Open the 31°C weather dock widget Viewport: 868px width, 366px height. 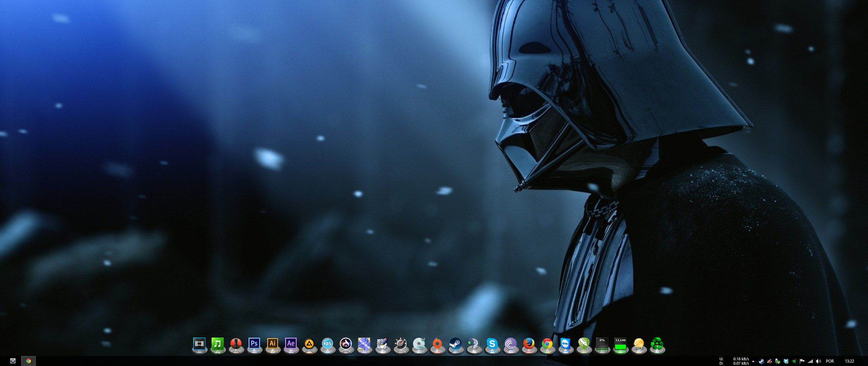pyautogui.click(x=639, y=344)
